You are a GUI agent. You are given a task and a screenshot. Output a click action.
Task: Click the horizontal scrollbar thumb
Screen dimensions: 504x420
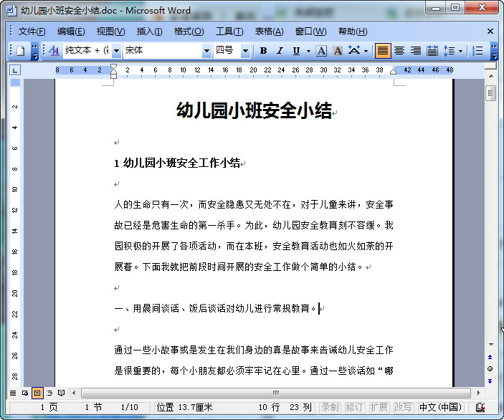point(276,393)
